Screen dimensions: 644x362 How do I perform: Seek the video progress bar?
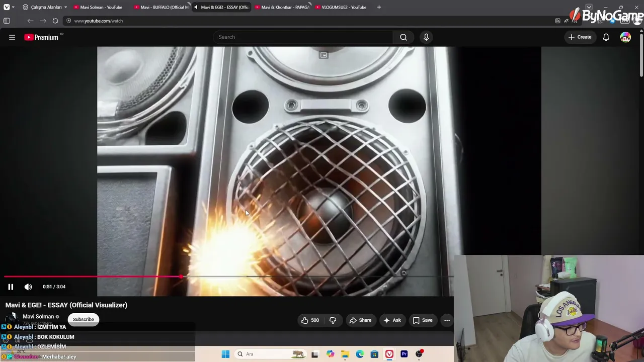(229, 277)
